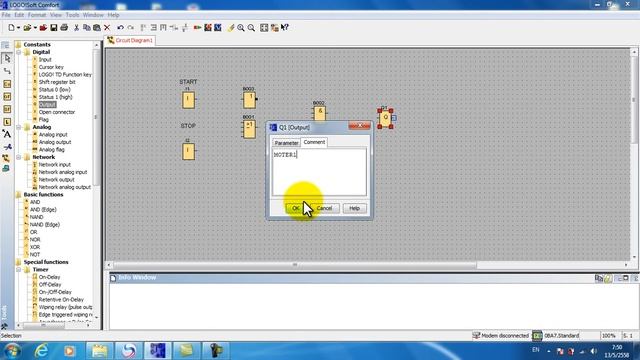Select the Comment tab in the Q1 dialog
This screenshot has height=360, width=640.
tap(314, 142)
